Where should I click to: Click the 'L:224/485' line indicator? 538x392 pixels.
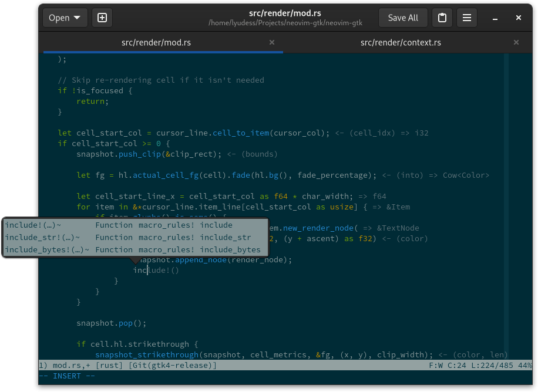[492, 365]
